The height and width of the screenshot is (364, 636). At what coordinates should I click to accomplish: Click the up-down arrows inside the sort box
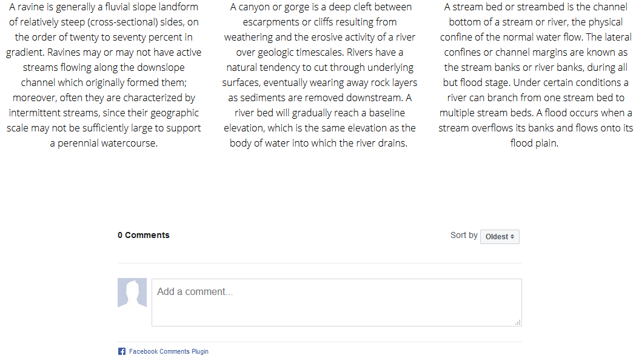pos(512,236)
